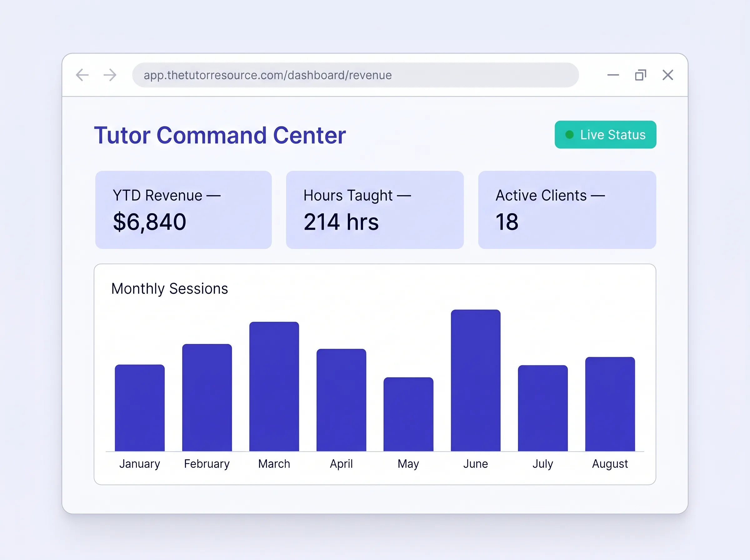The image size is (750, 560).
Task: Click the January axis label
Action: 140,464
